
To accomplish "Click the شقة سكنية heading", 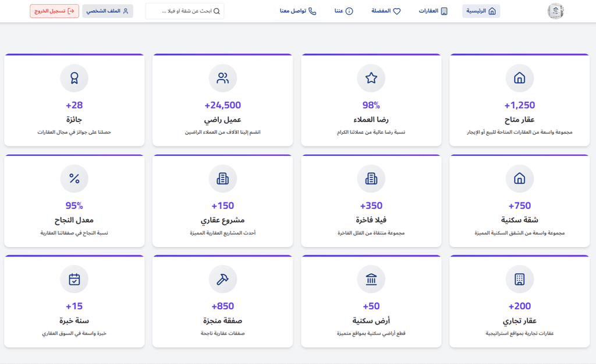I will click(x=519, y=220).
